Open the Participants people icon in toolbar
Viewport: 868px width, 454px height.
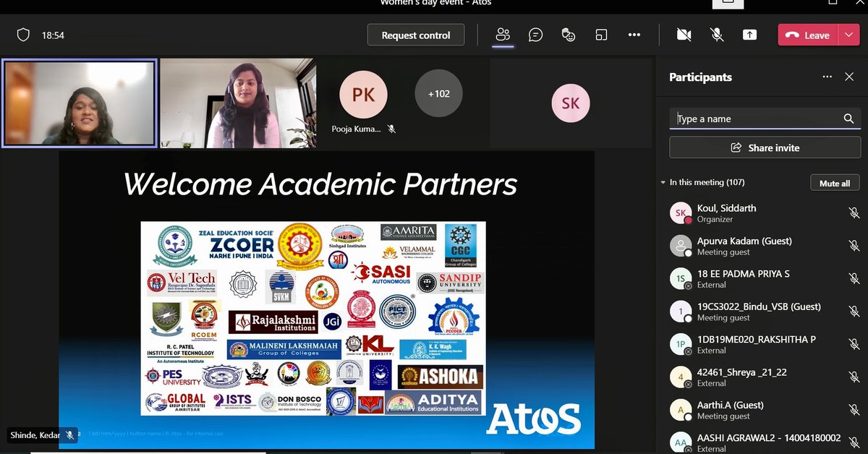tap(503, 35)
